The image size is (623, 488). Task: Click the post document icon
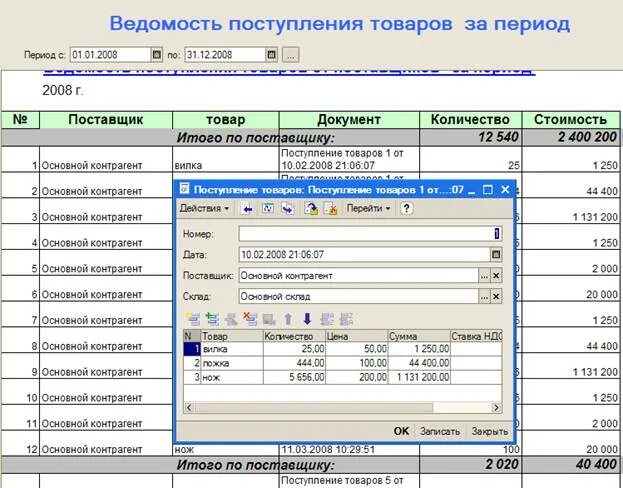[311, 208]
